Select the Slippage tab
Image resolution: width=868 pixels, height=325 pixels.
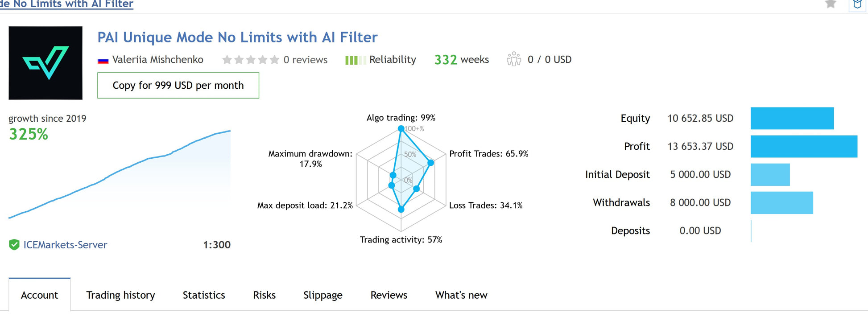pos(323,295)
